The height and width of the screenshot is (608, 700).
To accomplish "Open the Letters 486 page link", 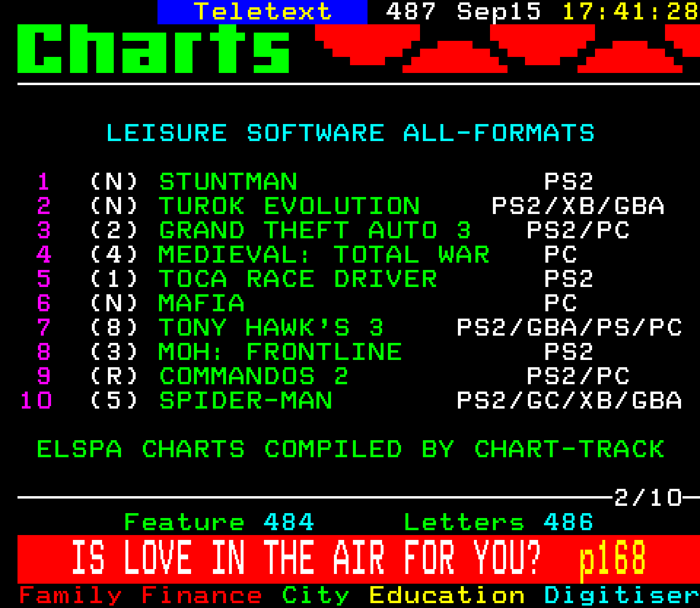I will tap(498, 522).
